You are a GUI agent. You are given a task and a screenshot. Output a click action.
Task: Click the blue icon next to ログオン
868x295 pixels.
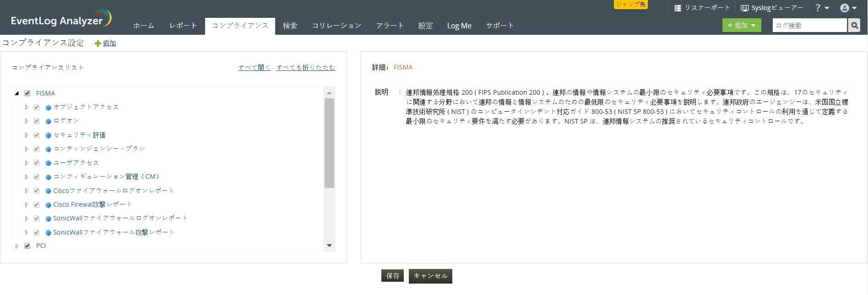tap(48, 122)
